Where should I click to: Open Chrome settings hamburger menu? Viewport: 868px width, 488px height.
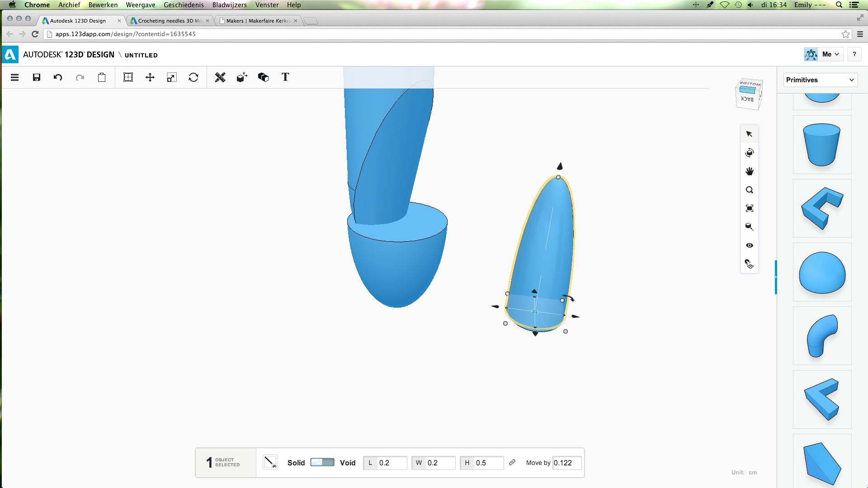860,34
